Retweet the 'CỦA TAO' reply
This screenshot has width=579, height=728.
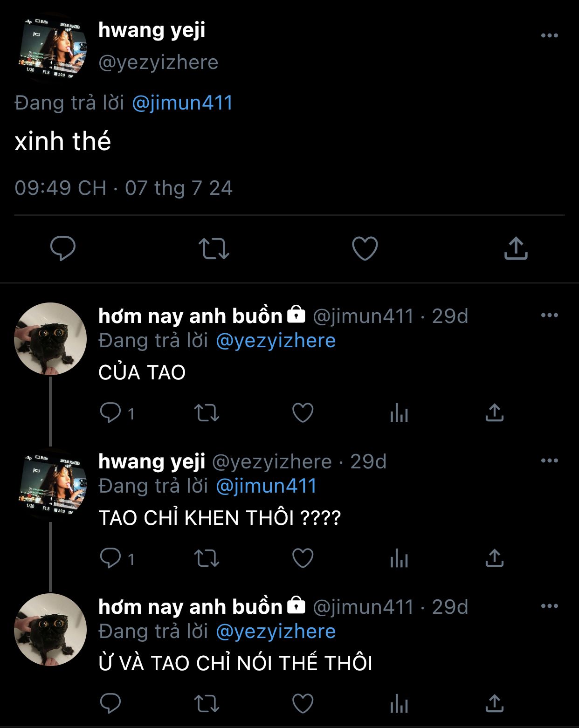pyautogui.click(x=207, y=413)
